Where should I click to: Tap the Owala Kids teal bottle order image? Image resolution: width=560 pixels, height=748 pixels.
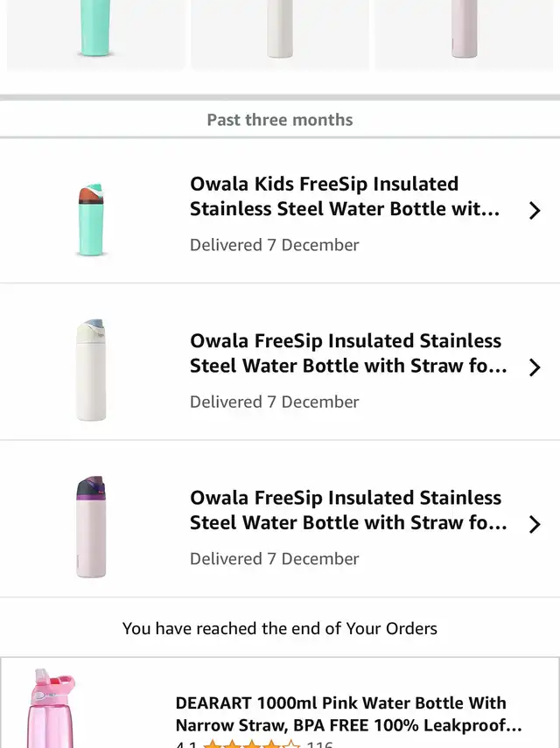tap(93, 219)
